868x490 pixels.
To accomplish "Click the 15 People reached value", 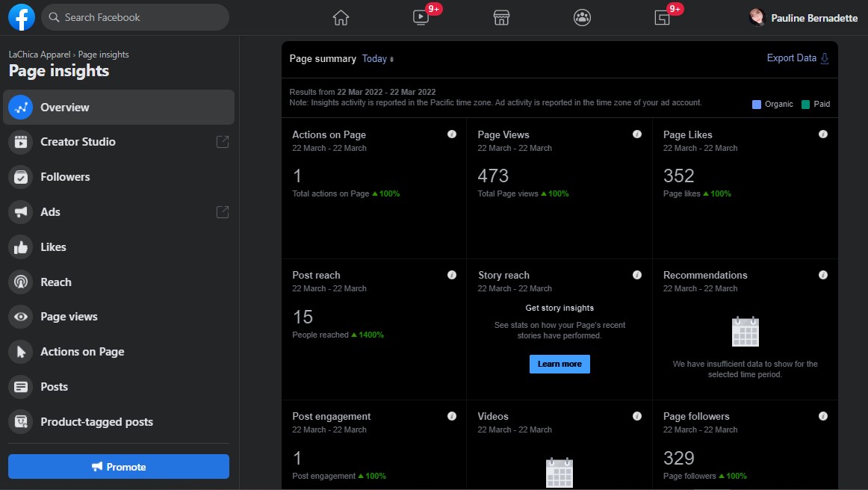I will (303, 317).
